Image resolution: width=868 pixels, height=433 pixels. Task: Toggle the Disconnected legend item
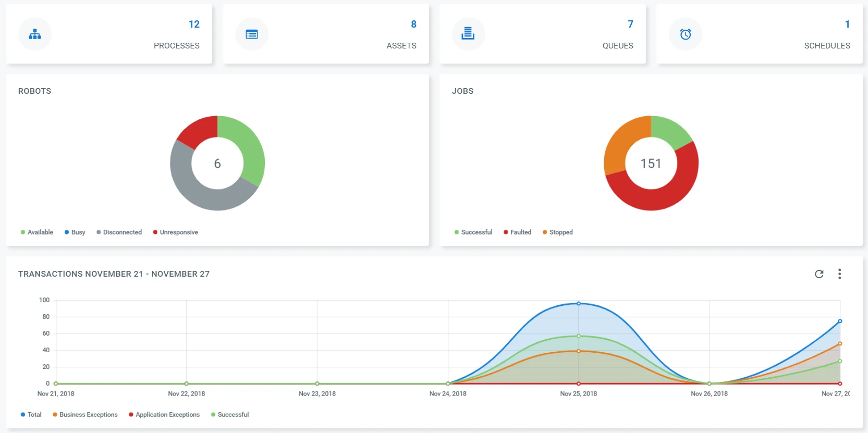pos(119,232)
